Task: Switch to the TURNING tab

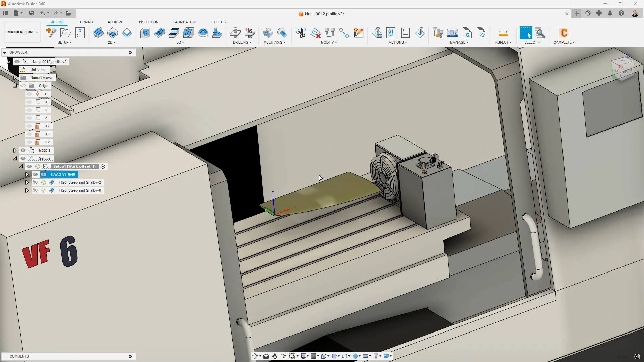Action: (x=86, y=22)
